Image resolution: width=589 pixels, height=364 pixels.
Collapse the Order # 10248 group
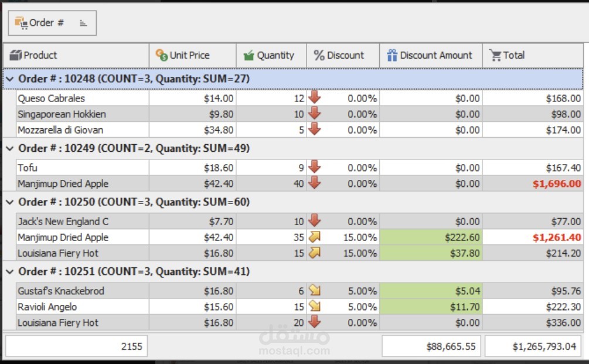[x=11, y=79]
